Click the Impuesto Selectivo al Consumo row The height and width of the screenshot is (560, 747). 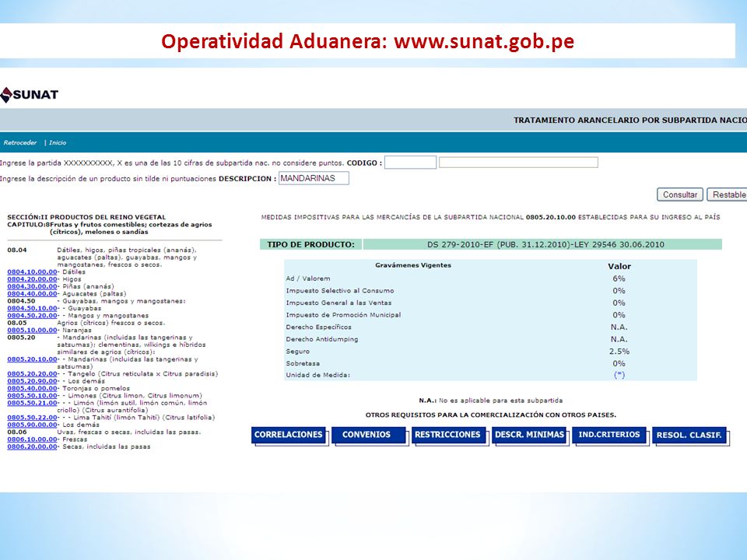click(x=491, y=291)
